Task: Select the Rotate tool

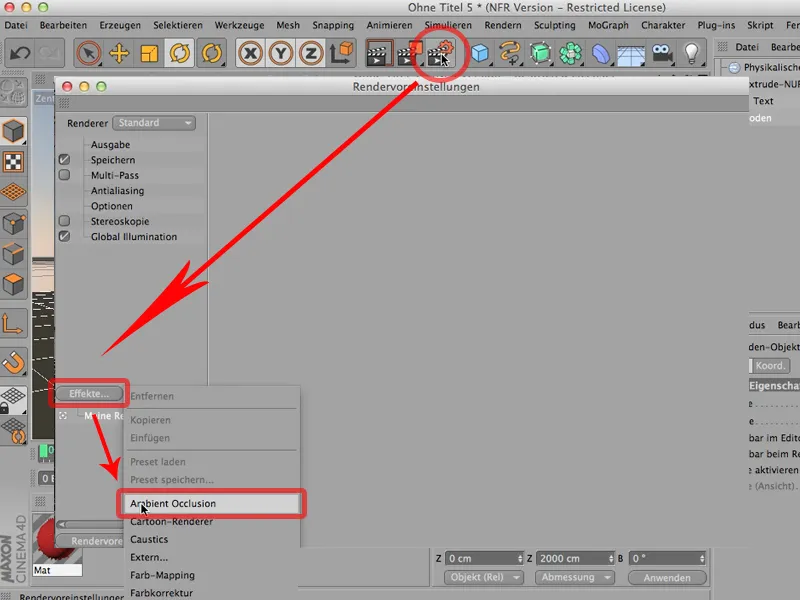Action: coord(180,53)
